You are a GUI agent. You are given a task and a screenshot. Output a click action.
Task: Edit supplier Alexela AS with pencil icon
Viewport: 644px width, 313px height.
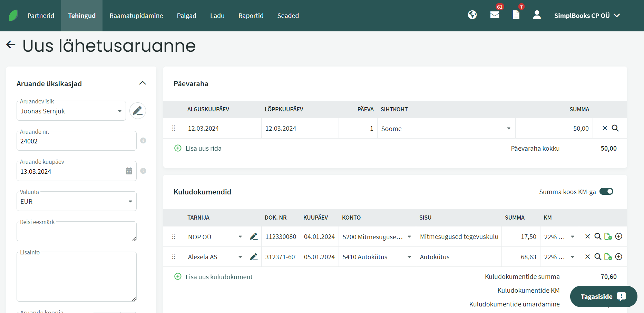click(254, 257)
